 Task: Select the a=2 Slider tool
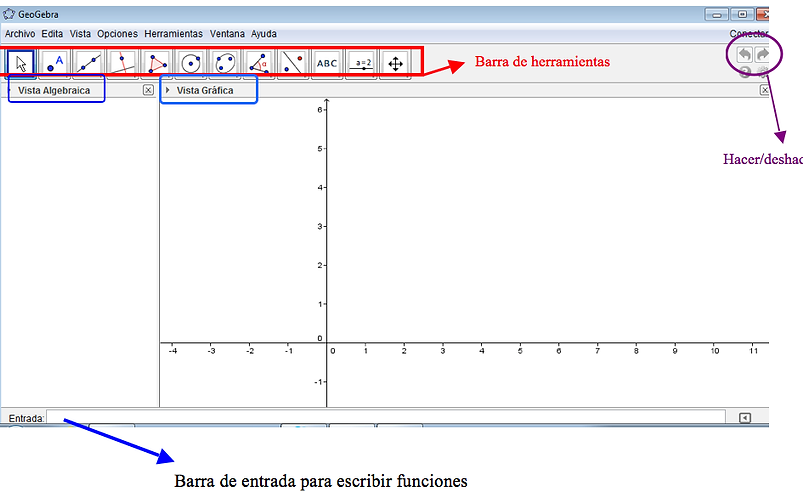pos(361,64)
